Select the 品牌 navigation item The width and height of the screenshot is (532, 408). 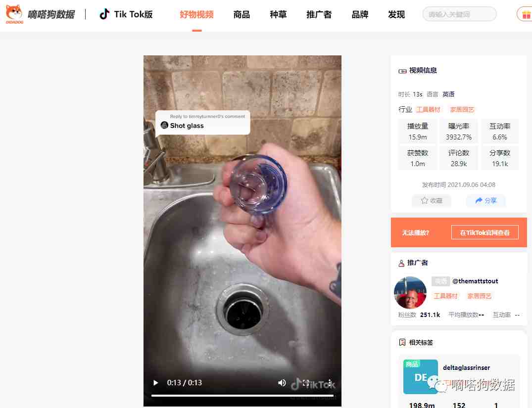[x=360, y=14]
